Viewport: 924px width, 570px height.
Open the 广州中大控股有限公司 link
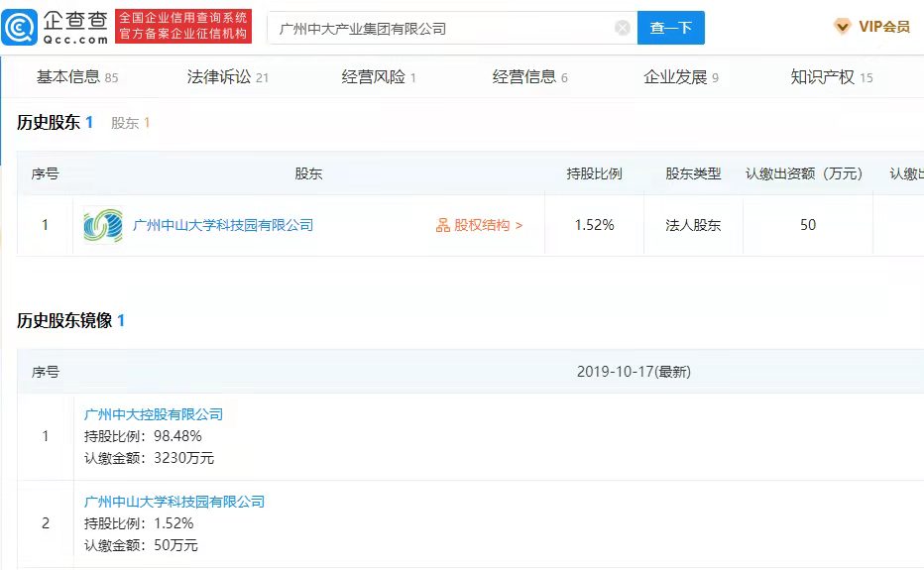(x=154, y=414)
